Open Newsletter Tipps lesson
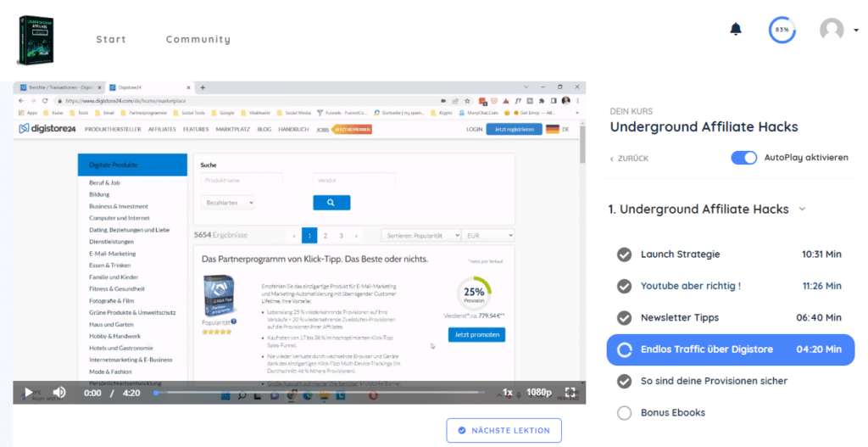Image resolution: width=868 pixels, height=447 pixels. click(x=680, y=317)
